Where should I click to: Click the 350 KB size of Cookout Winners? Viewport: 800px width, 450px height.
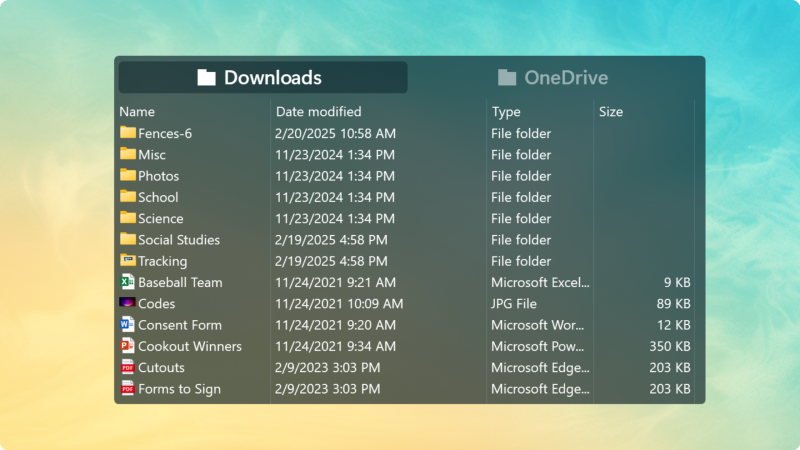click(669, 346)
